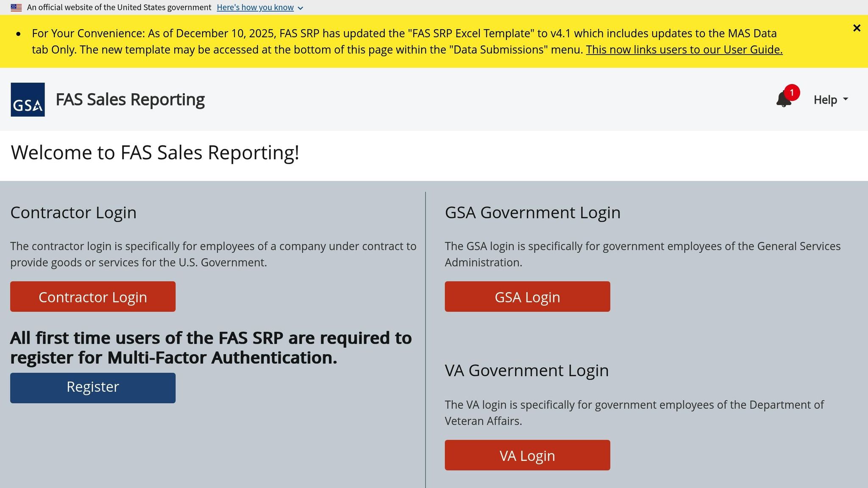Click the GSA Government Login heading

[532, 212]
